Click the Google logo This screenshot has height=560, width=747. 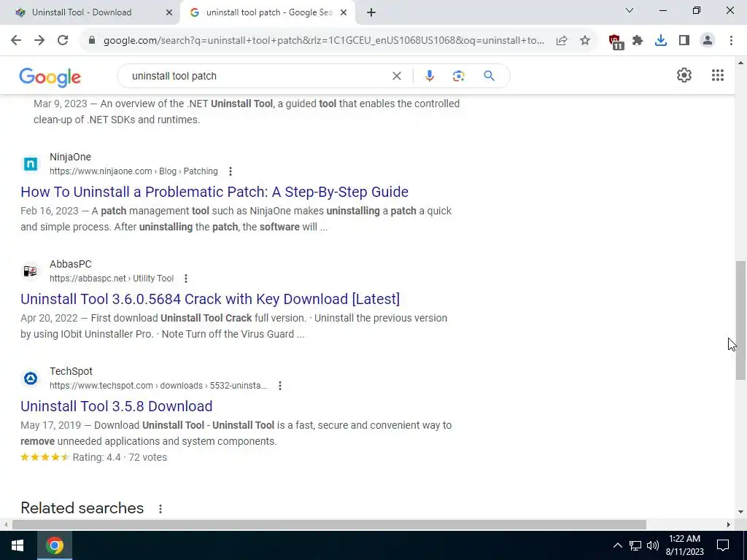50,77
